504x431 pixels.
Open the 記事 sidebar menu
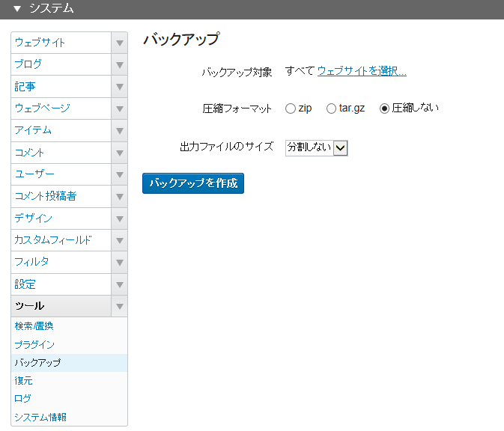coord(61,87)
